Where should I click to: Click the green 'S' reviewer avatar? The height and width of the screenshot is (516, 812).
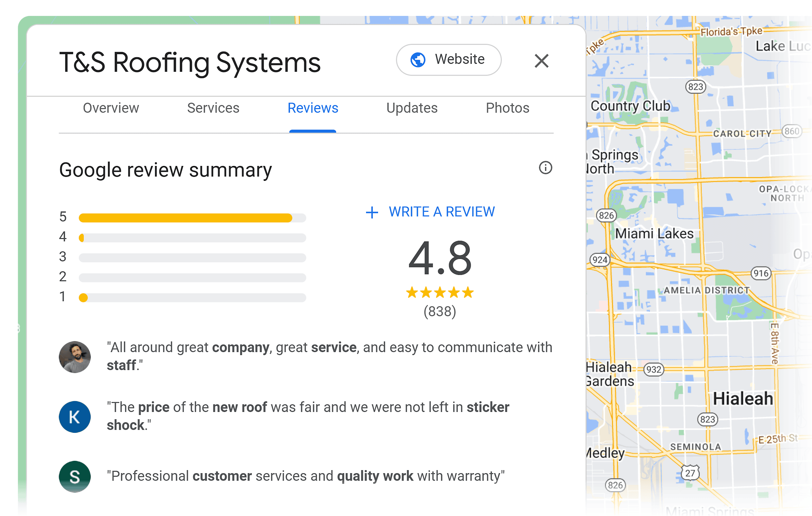tap(74, 476)
